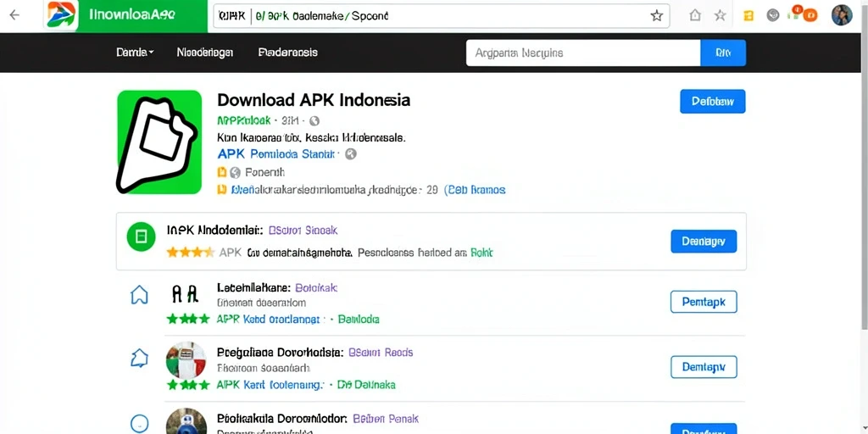
Task: Open the green APPkrloak link
Action: click(244, 120)
